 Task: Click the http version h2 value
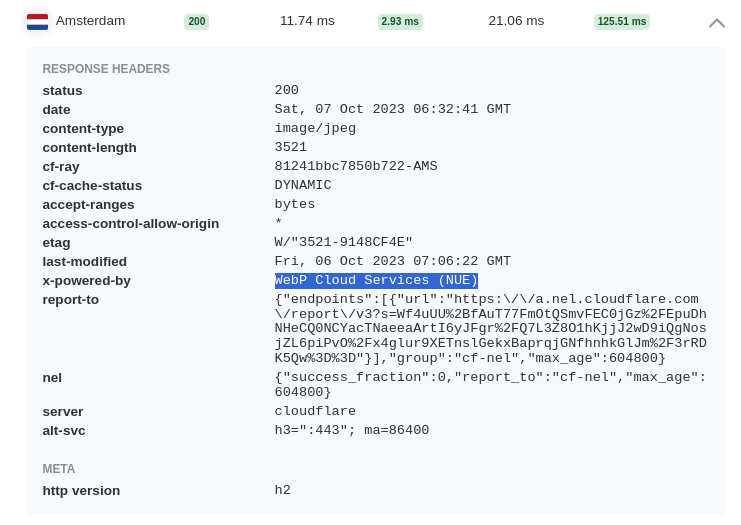click(283, 490)
